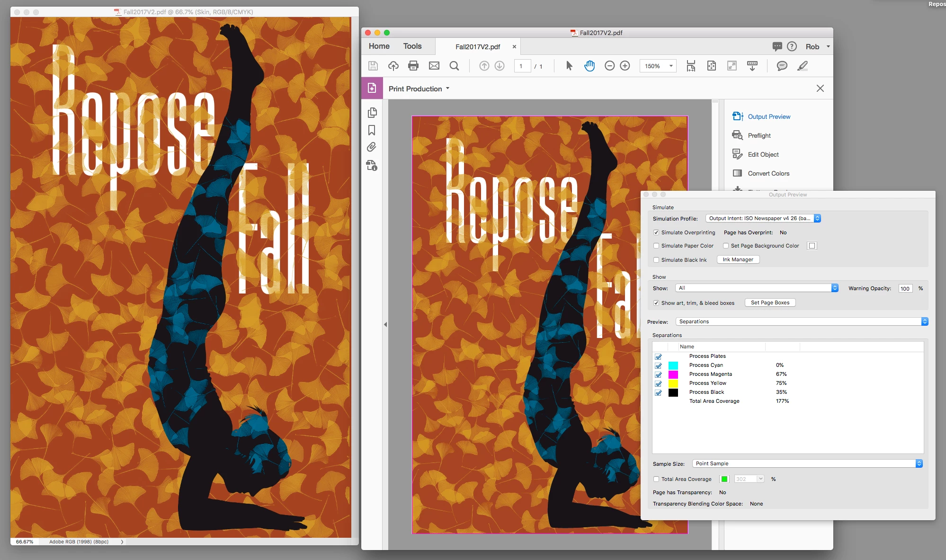Click the Ink Manager button
This screenshot has width=946, height=560.
click(x=738, y=259)
